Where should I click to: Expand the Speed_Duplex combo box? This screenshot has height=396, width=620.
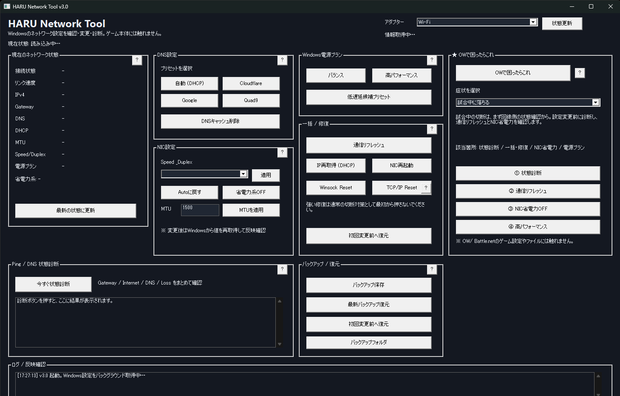pos(243,174)
